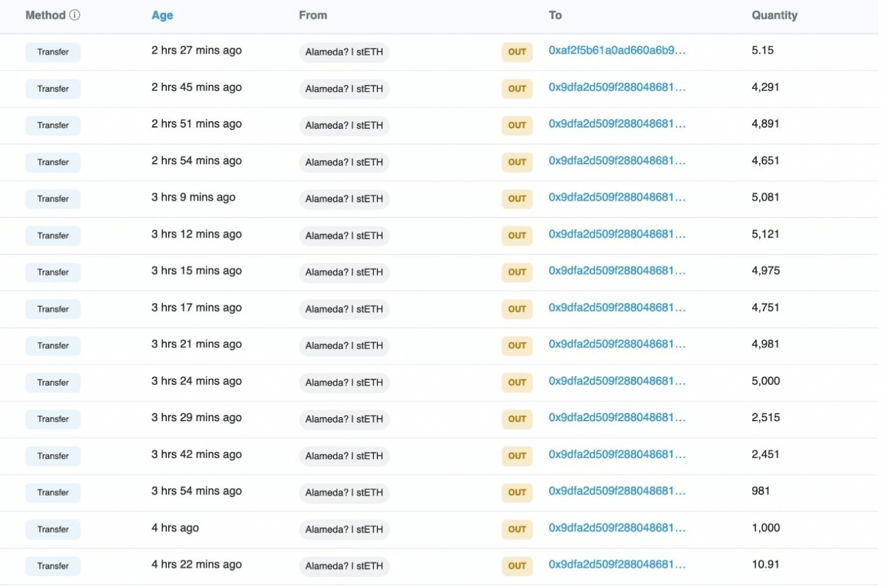Select the quantity value 1,000

coord(766,527)
